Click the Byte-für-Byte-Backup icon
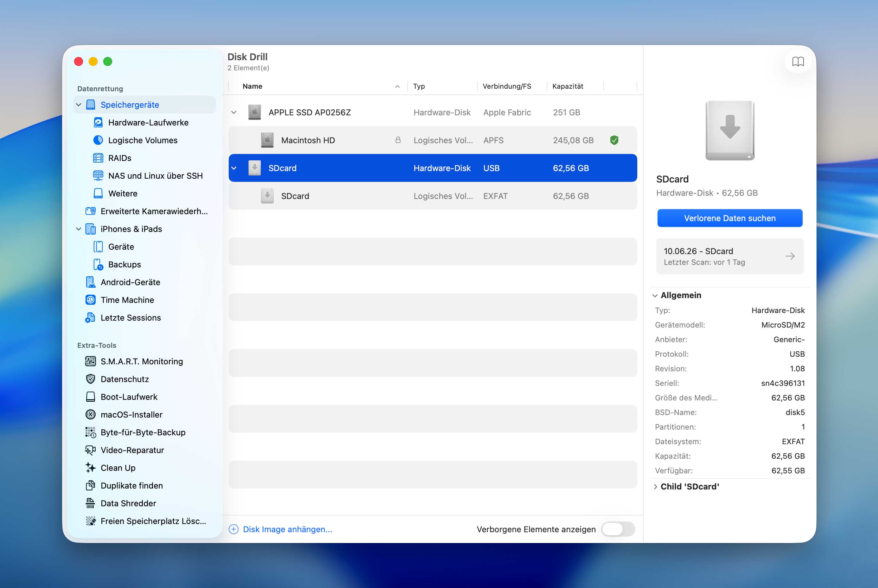Image resolution: width=878 pixels, height=588 pixels. [x=91, y=432]
